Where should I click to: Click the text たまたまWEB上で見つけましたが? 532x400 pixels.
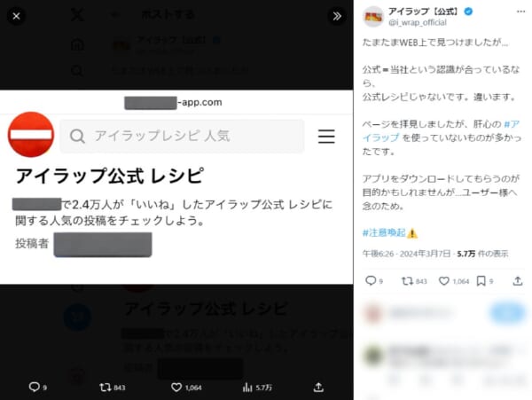pyautogui.click(x=434, y=43)
